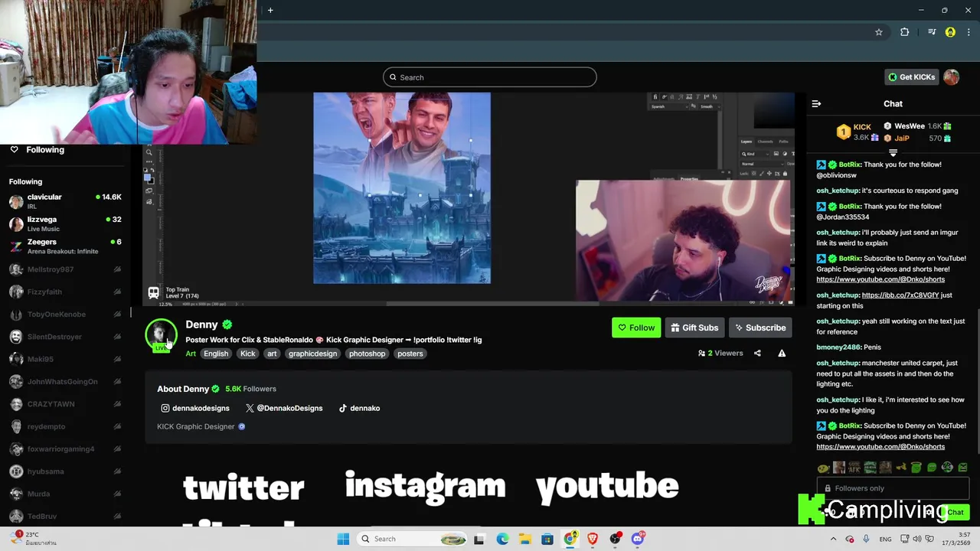Viewport: 980px width, 551px height.
Task: Open reydempto offline channel
Action: pos(65,426)
